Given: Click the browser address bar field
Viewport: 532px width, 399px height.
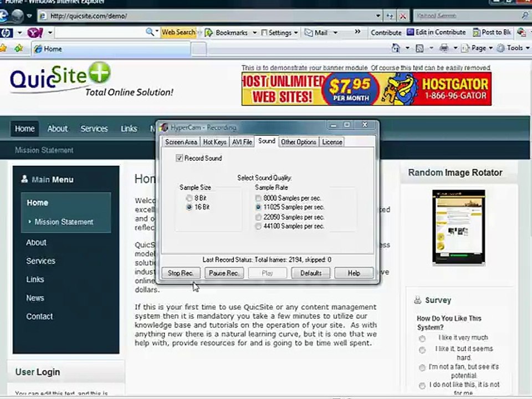Looking at the screenshot, I should 209,16.
